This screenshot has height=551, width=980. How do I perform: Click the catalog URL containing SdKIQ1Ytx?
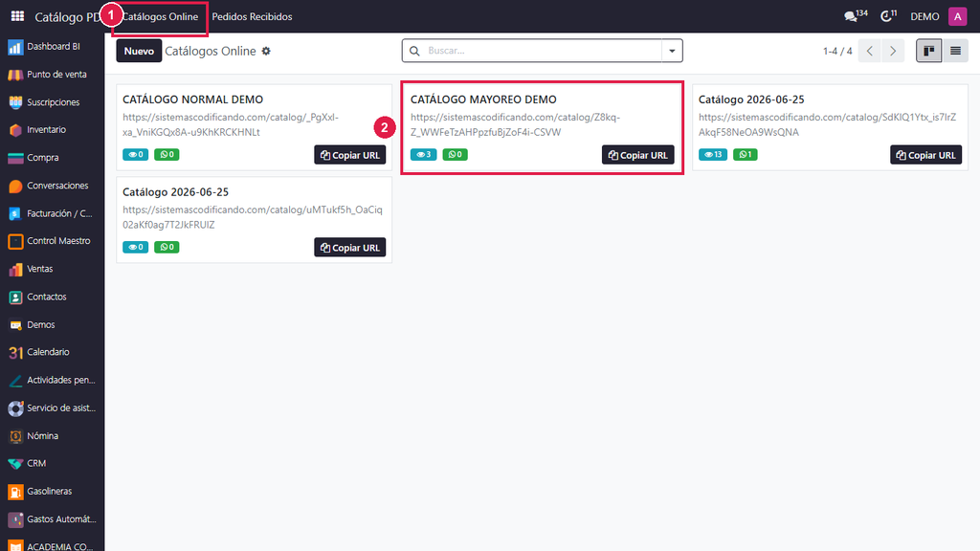point(828,125)
